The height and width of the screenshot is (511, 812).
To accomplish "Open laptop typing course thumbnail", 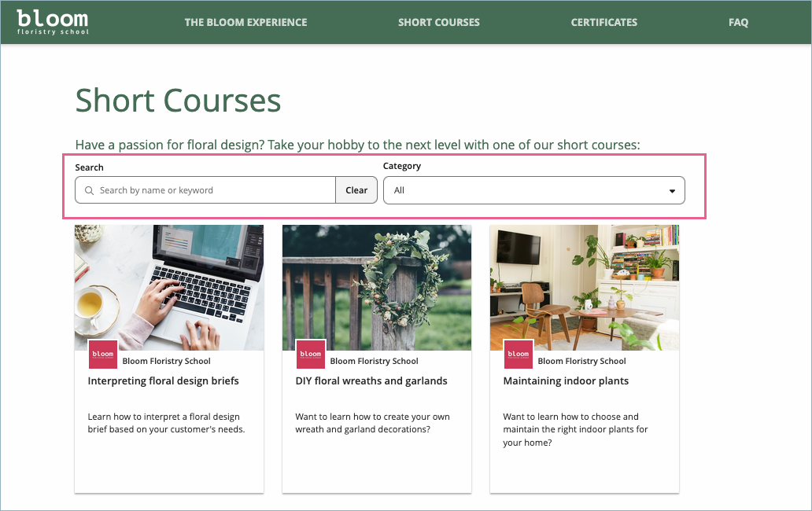I will (x=169, y=287).
